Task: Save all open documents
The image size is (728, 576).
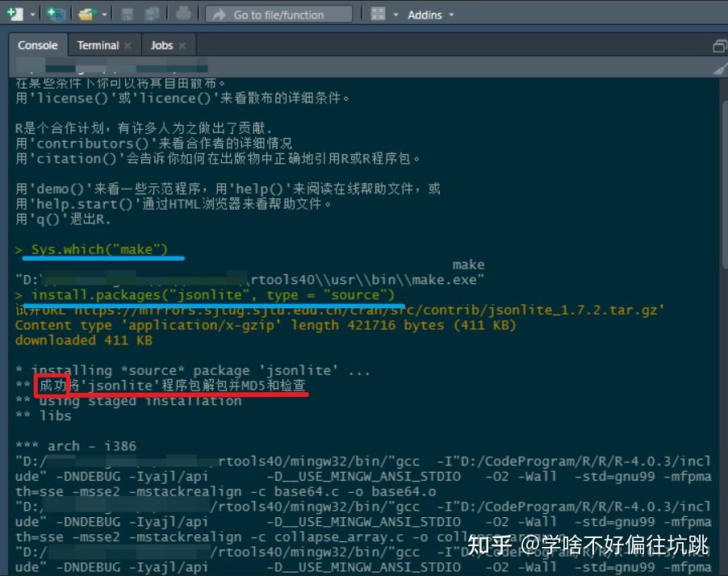Action: [151, 14]
